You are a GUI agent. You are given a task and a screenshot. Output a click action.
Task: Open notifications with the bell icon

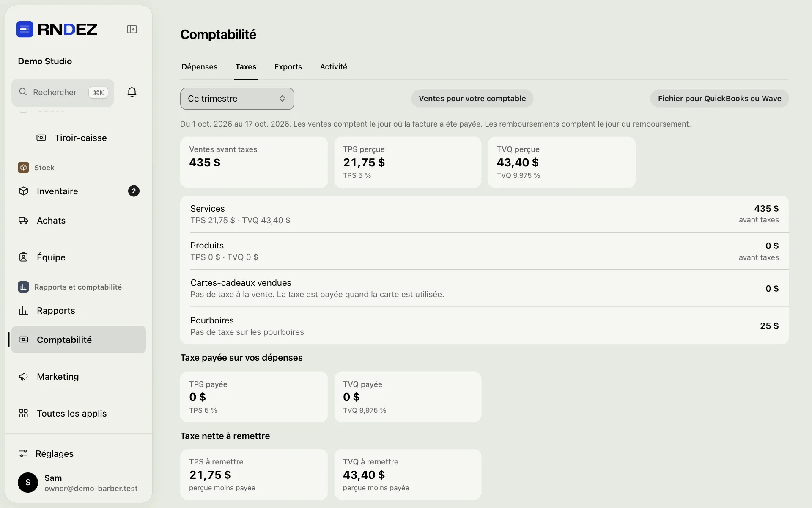(132, 92)
